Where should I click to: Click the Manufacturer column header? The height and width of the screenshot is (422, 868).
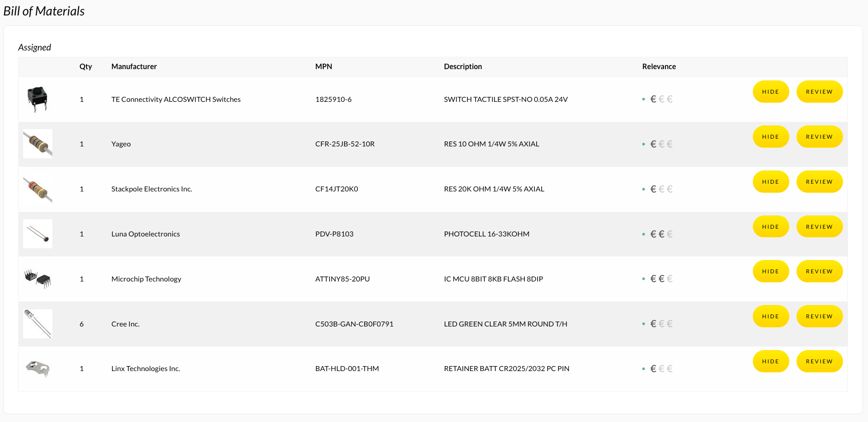click(133, 66)
